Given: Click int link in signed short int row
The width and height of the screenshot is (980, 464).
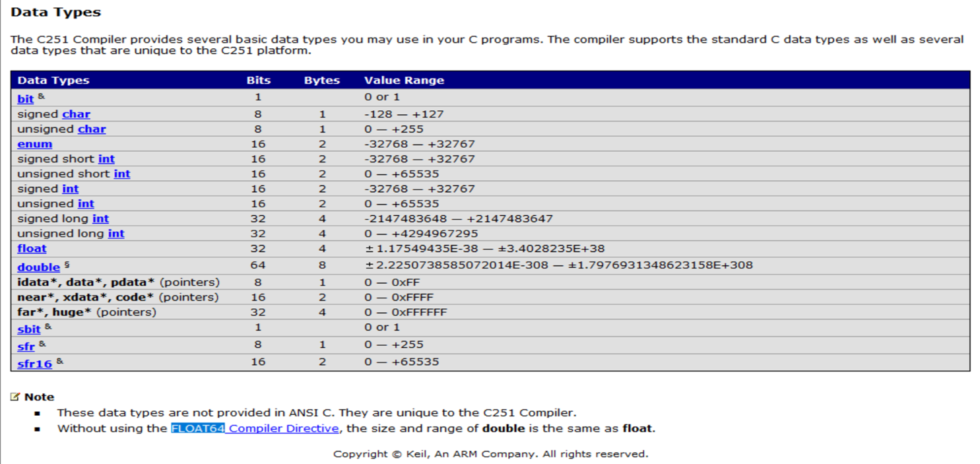Looking at the screenshot, I should pos(106,159).
